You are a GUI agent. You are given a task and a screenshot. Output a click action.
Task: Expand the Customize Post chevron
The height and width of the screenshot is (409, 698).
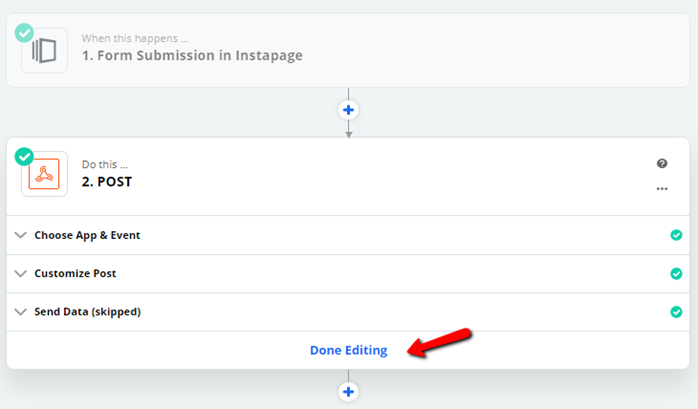(20, 273)
